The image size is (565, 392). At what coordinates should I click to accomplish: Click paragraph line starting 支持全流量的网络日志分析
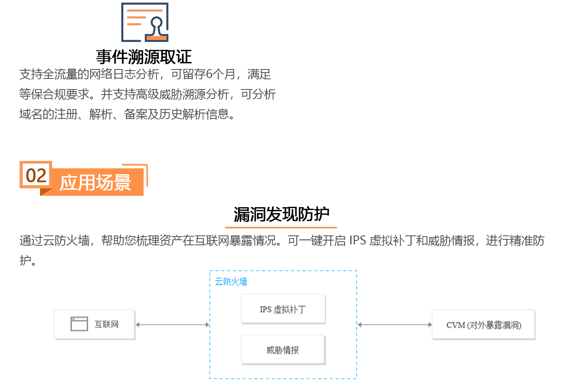145,74
